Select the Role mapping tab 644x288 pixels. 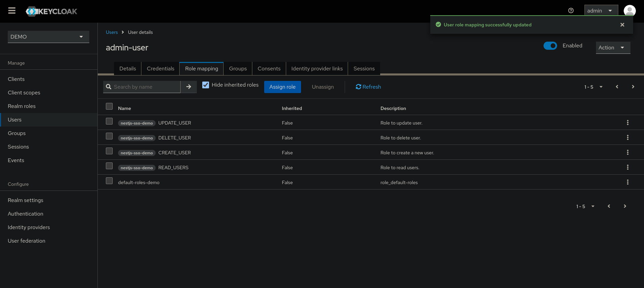(x=202, y=68)
